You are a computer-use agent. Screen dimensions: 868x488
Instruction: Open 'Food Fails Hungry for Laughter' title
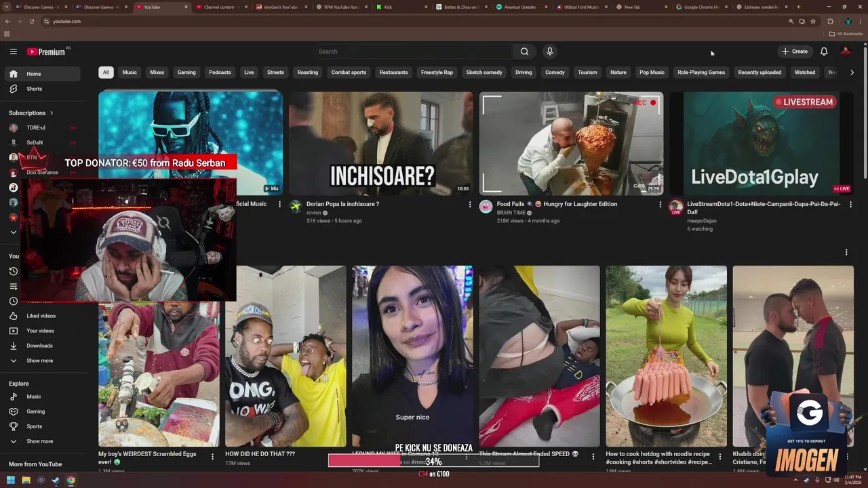pos(557,204)
